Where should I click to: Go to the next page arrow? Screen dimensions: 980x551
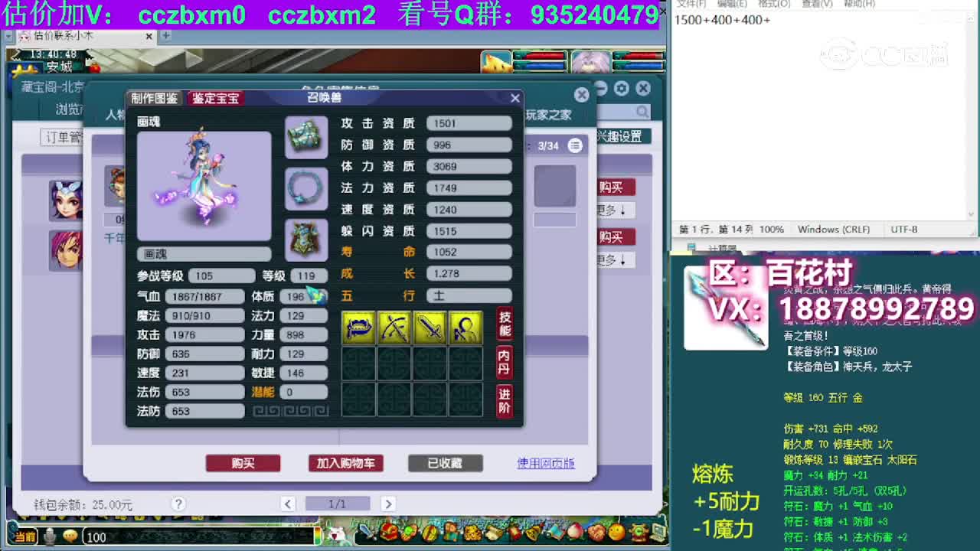pyautogui.click(x=388, y=504)
